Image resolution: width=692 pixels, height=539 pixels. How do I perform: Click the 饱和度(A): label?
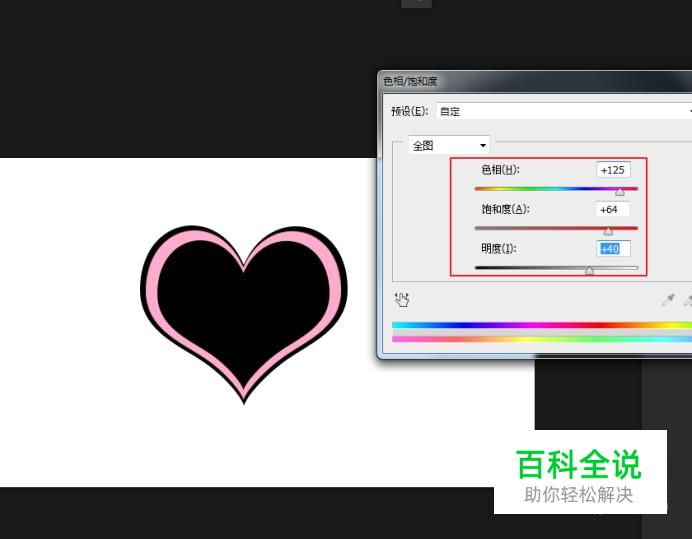(x=505, y=209)
